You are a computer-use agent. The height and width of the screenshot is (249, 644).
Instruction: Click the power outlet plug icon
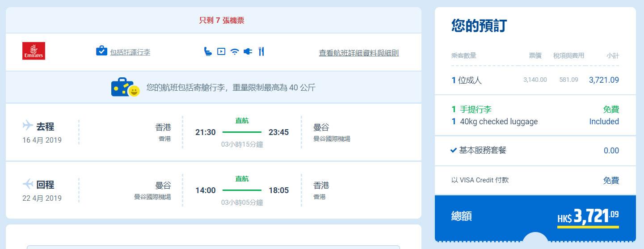[248, 51]
